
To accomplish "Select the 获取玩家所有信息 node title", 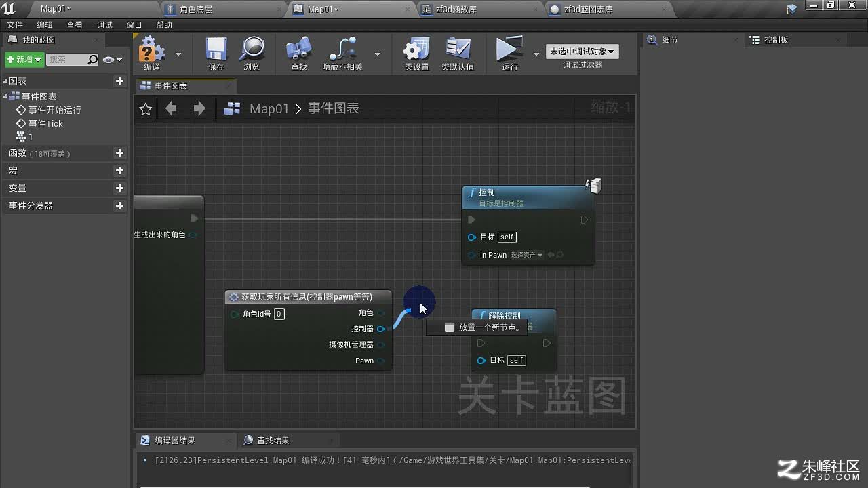I will tap(307, 297).
